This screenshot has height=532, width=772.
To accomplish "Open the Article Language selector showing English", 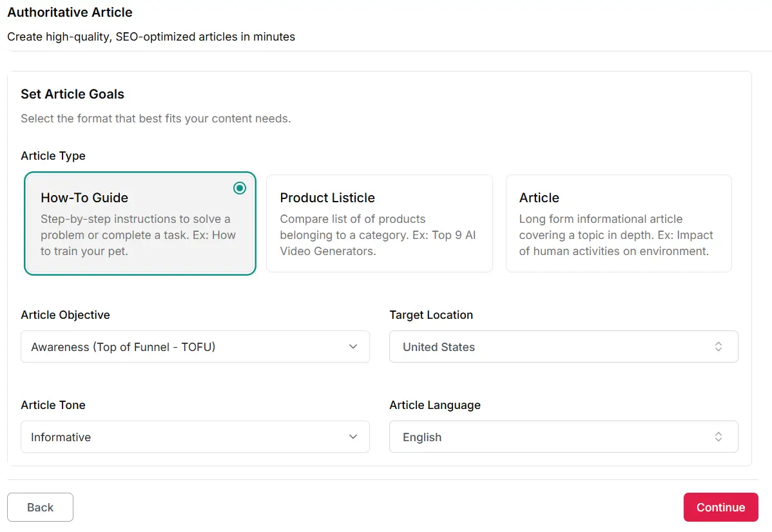I will tap(563, 437).
